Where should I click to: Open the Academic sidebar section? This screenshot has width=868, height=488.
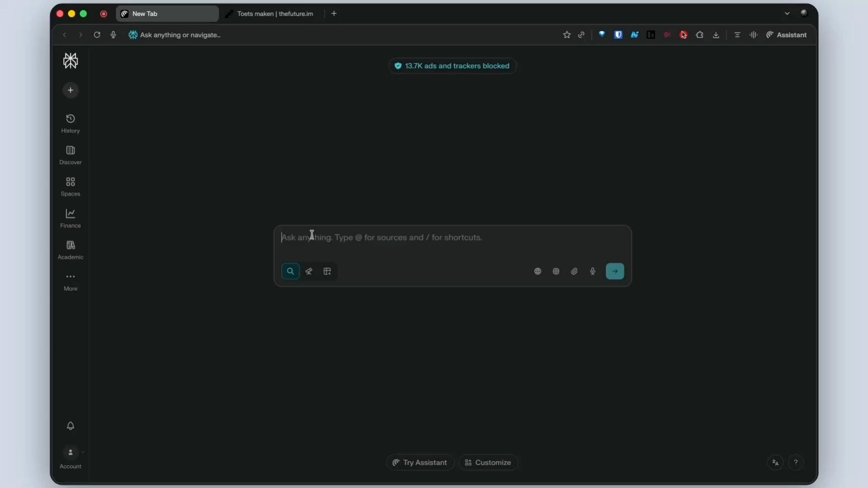[x=71, y=250]
